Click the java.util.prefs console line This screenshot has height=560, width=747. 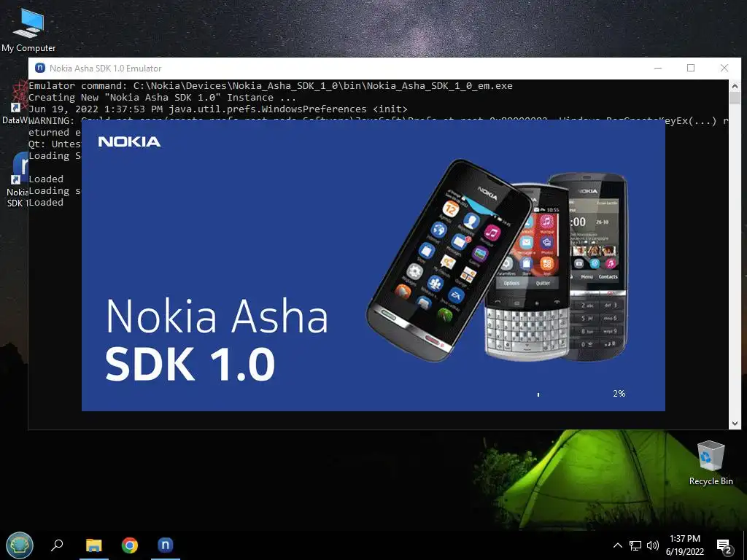(217, 109)
